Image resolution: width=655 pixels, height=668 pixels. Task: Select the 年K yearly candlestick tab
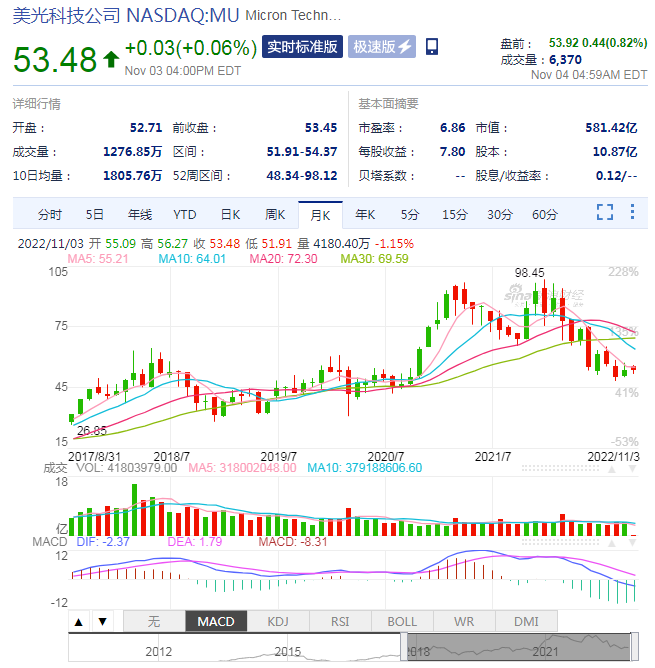pyautogui.click(x=365, y=215)
